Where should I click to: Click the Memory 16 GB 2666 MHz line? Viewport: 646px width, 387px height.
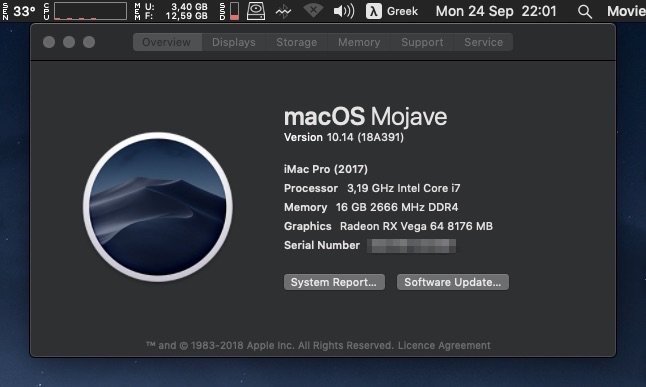click(x=371, y=207)
